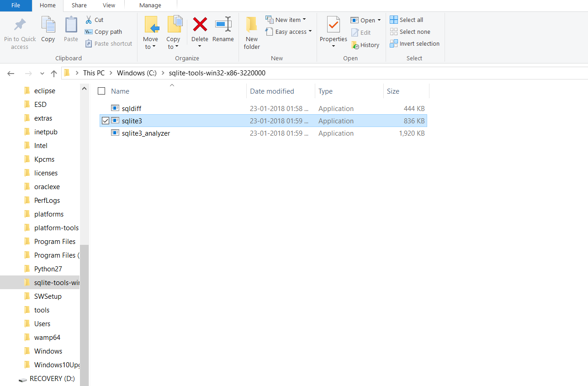Click the navigation pane scroll-up arrow
This screenshot has height=386, width=588.
pyautogui.click(x=84, y=88)
